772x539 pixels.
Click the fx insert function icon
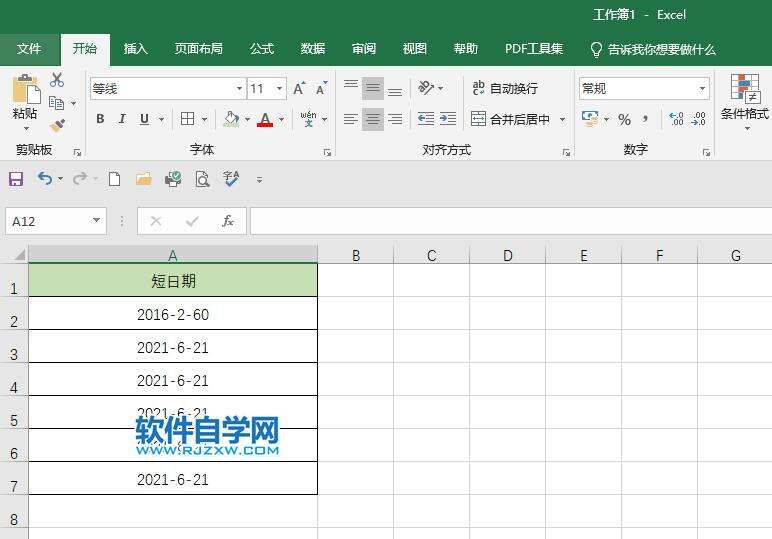coord(227,221)
